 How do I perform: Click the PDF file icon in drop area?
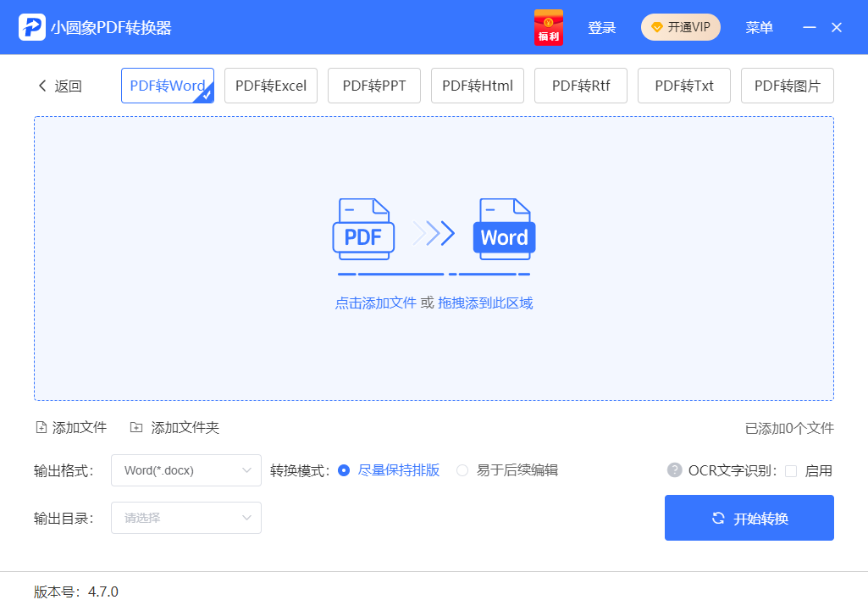[363, 230]
